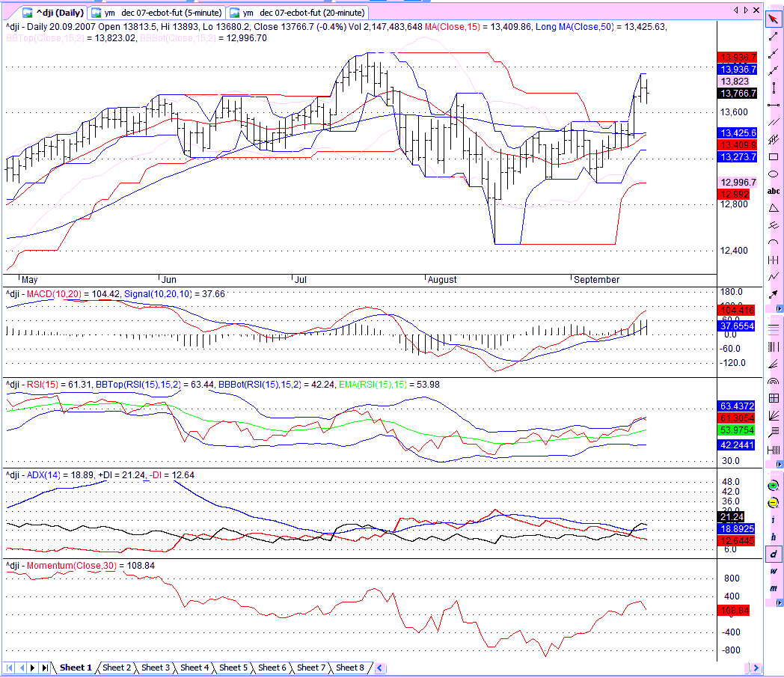The image size is (784, 678).
Task: Open Sheet 7 tab
Action: [311, 668]
